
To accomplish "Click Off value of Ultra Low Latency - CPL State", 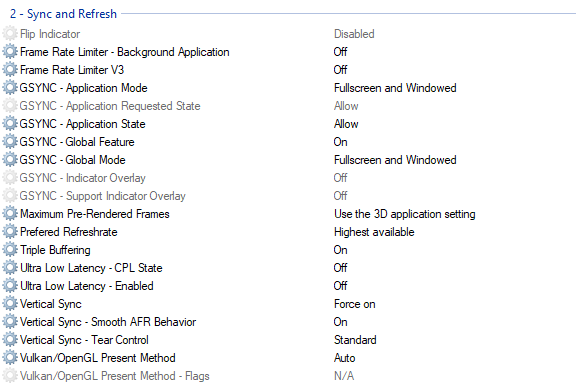I will [341, 268].
